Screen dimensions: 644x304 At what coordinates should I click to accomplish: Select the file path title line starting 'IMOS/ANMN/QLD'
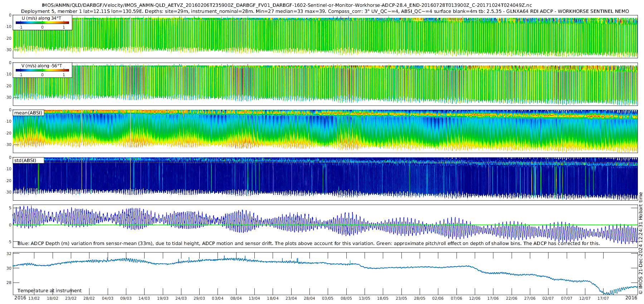coord(287,5)
